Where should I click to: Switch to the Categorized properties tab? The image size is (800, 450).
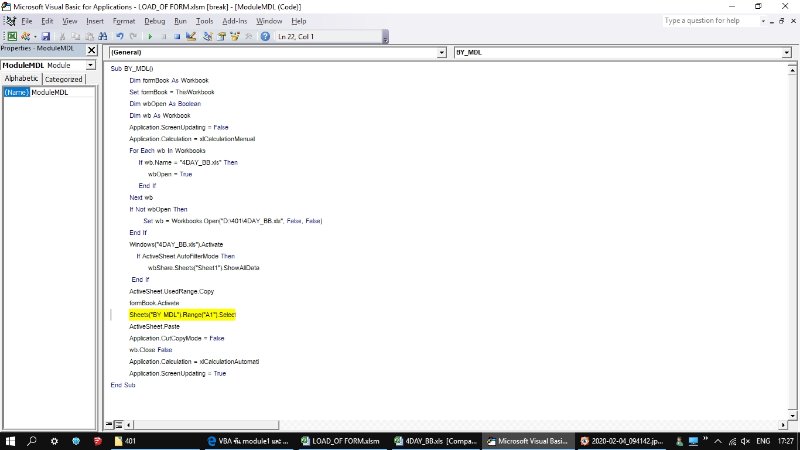pyautogui.click(x=63, y=79)
